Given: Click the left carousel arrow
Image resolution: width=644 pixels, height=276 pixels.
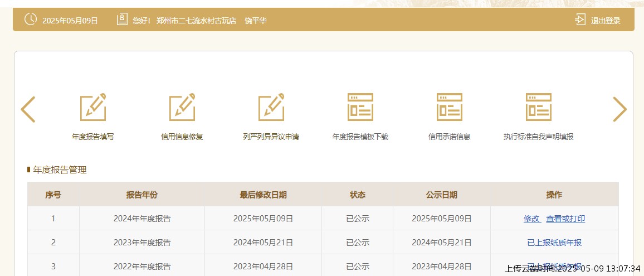Looking at the screenshot, I should 28,109.
